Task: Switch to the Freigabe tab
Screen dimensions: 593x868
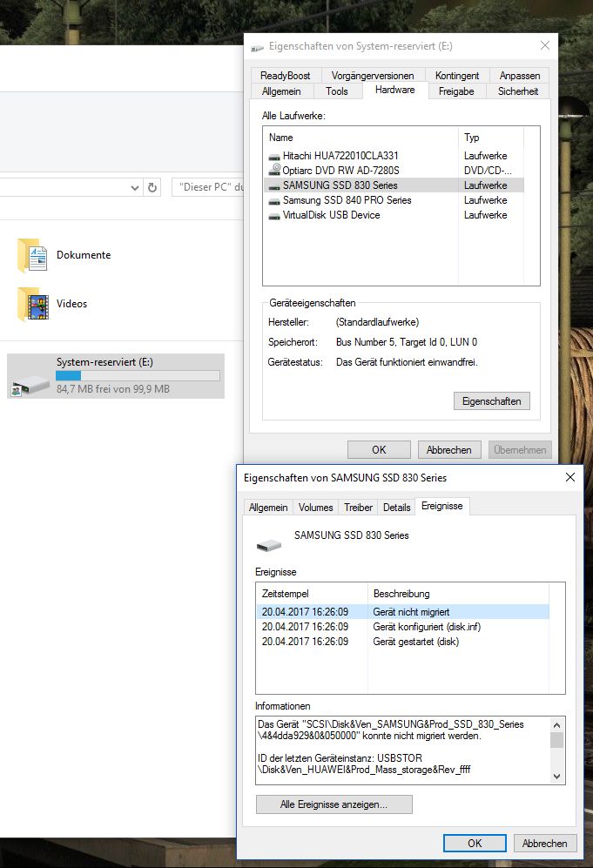Action: coord(456,91)
